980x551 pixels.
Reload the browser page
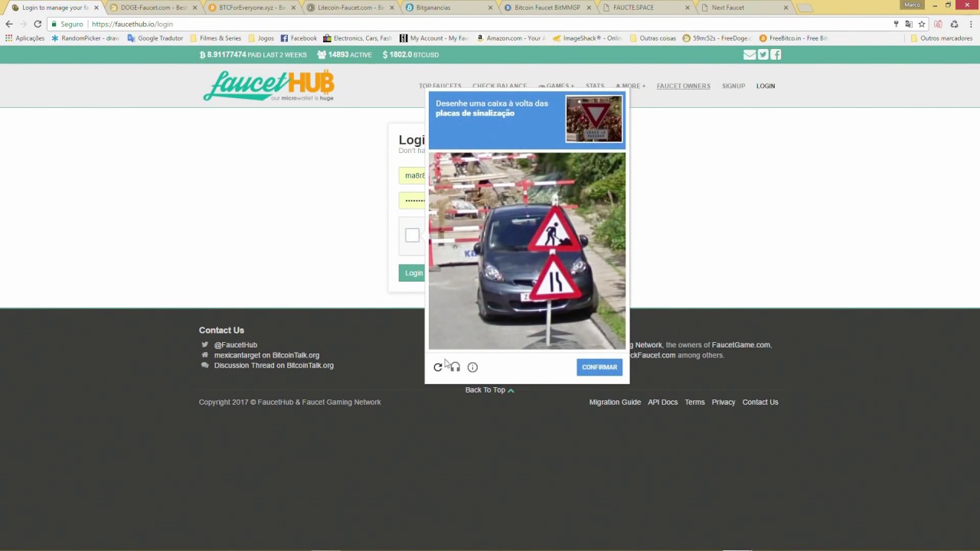(x=38, y=24)
